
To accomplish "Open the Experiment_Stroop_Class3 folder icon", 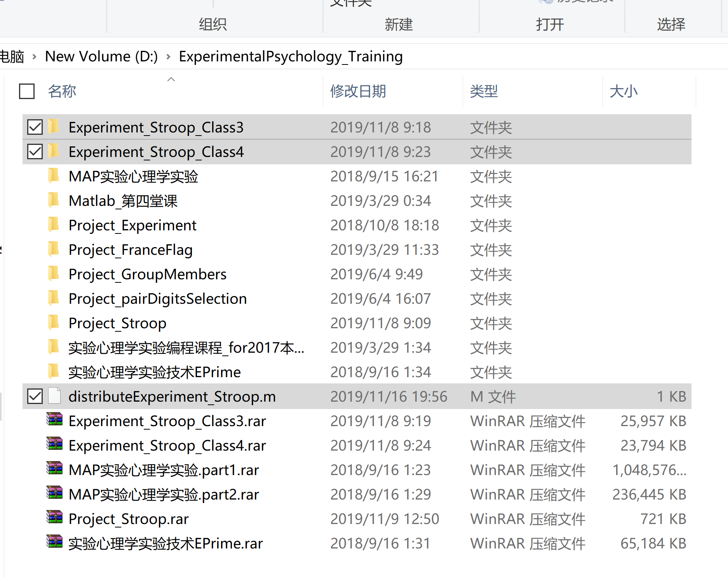I will click(x=54, y=127).
